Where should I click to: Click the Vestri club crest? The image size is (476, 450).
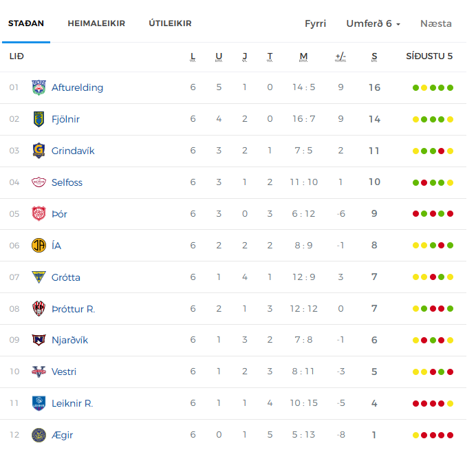point(39,372)
